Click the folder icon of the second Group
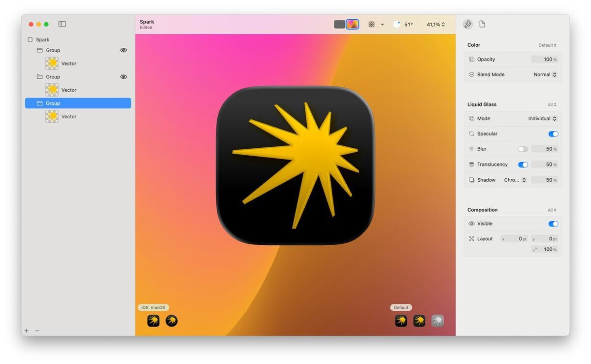This screenshot has width=591, height=364. tap(40, 77)
